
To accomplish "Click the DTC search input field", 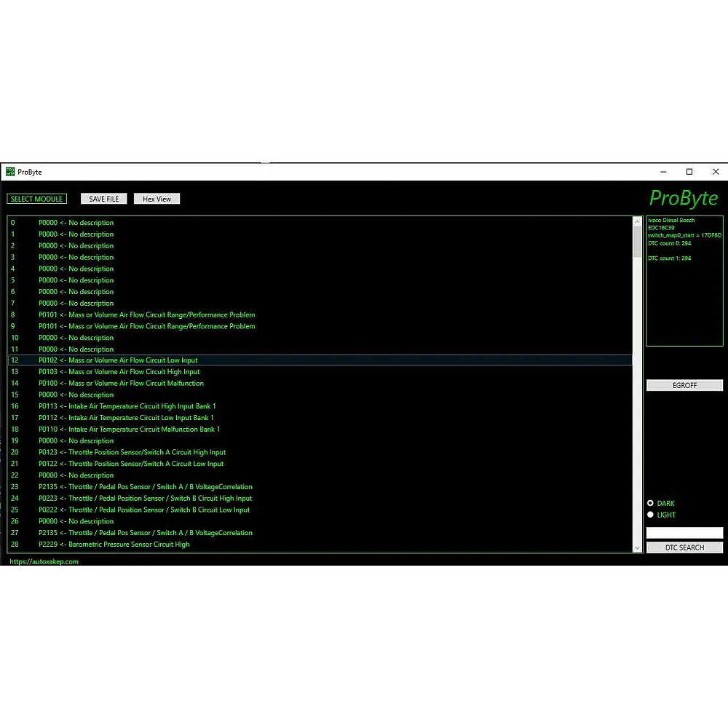I will pos(684,533).
